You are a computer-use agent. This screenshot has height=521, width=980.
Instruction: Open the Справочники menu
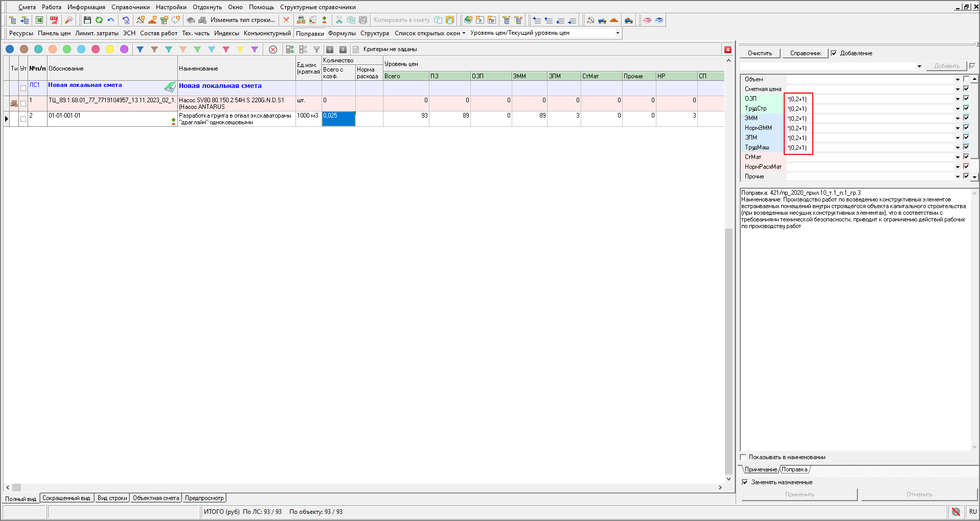coord(130,7)
